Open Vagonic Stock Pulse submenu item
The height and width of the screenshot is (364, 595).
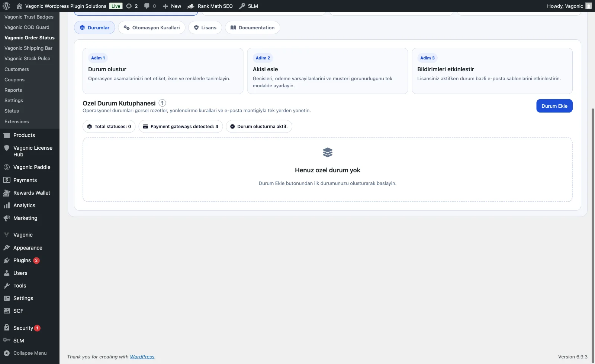pos(27,58)
